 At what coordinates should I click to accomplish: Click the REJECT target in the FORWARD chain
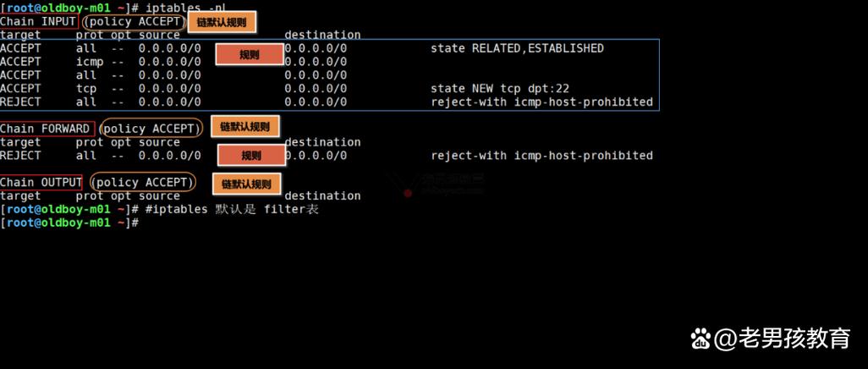click(20, 156)
